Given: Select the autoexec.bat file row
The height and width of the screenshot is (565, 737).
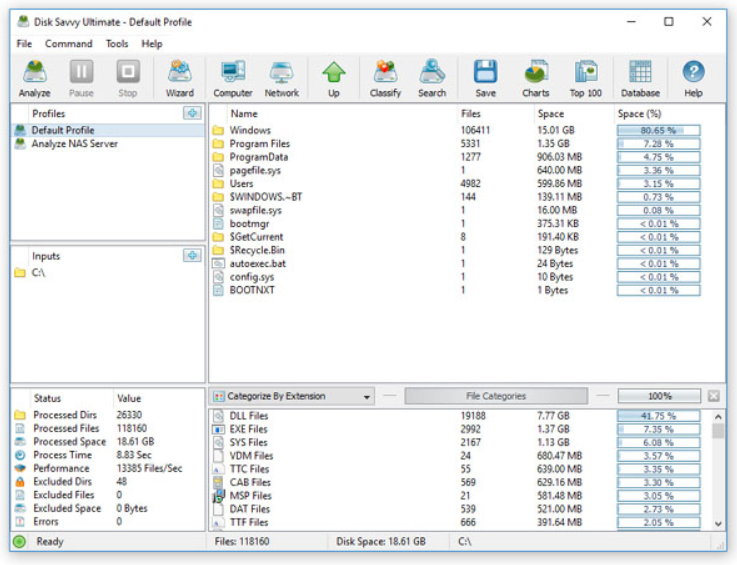Looking at the screenshot, I should [456, 264].
